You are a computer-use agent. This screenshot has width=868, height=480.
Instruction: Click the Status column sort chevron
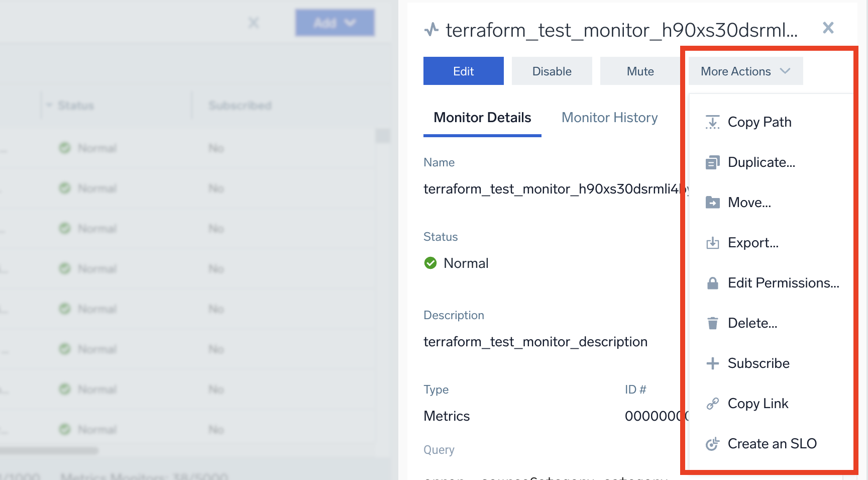click(x=49, y=105)
